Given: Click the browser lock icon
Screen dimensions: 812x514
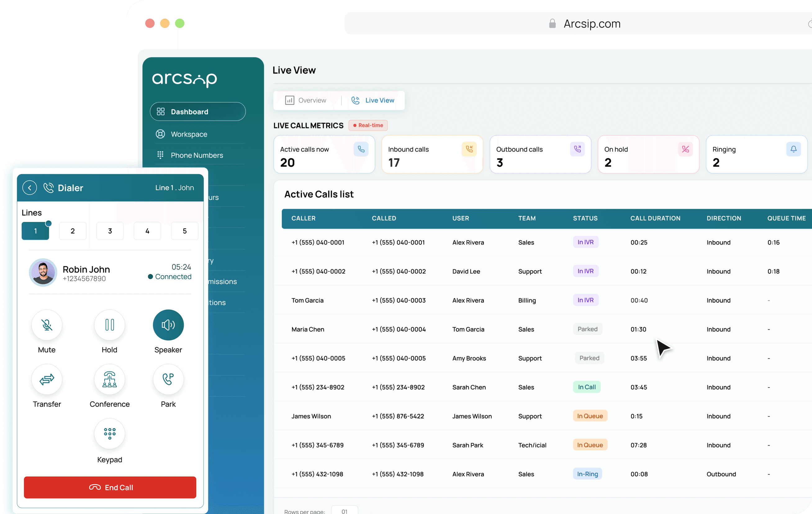Looking at the screenshot, I should [x=552, y=23].
